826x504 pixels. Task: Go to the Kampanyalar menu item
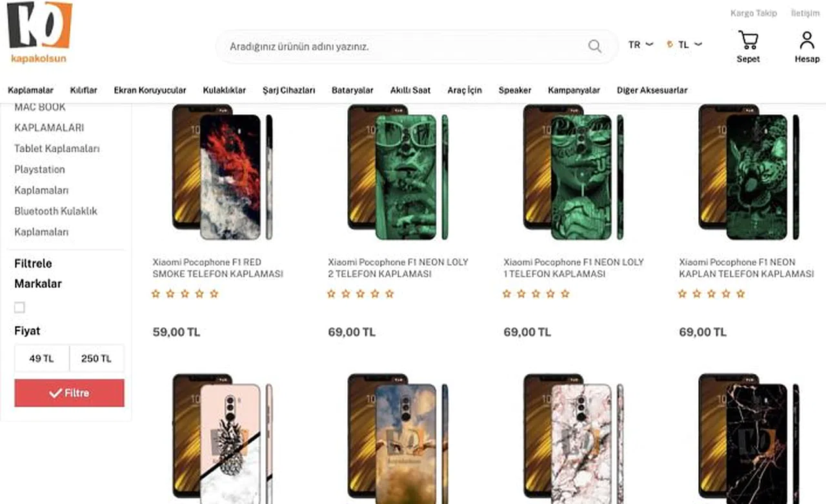[574, 90]
